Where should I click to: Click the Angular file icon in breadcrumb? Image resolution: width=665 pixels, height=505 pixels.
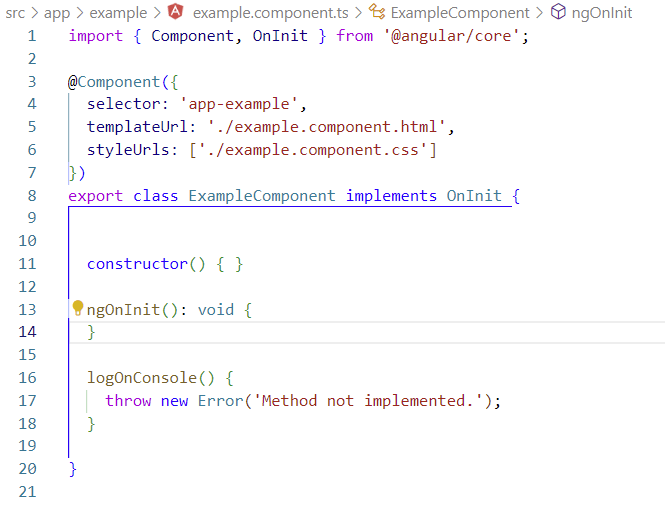[x=176, y=12]
